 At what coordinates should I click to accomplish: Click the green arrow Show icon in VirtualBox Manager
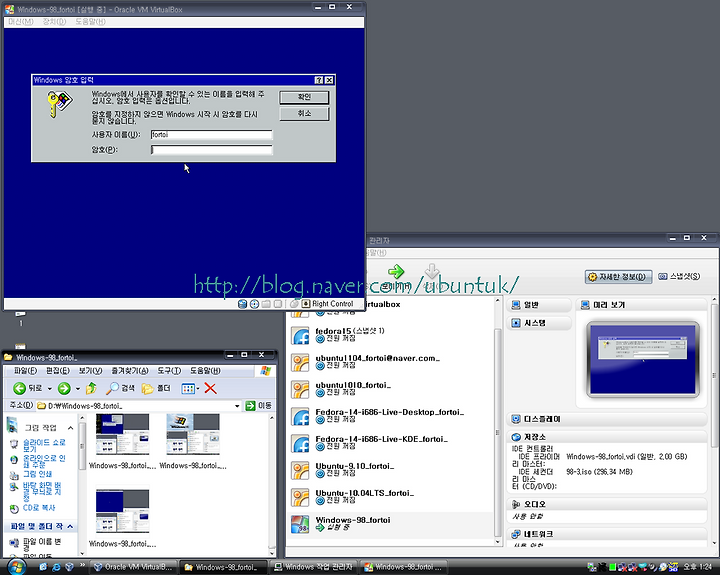395,271
